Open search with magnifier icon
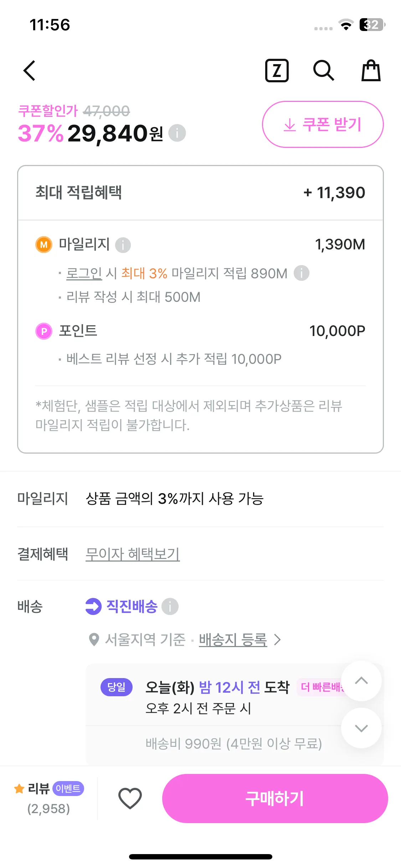 [x=323, y=71]
